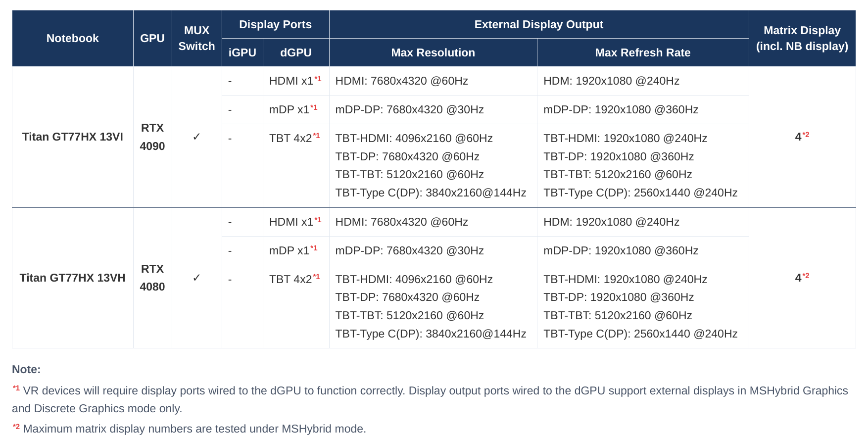Select the Titan GT77HX 13VI cell

(72, 137)
